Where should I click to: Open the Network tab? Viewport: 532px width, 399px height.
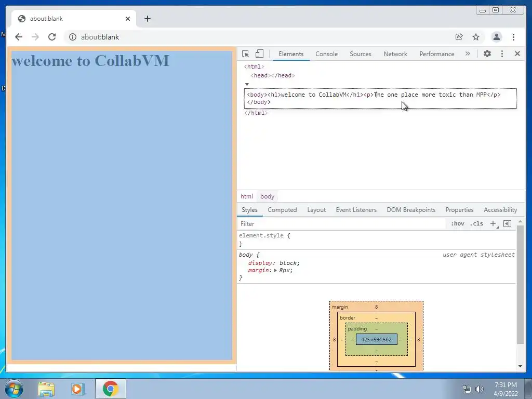[x=395, y=54]
